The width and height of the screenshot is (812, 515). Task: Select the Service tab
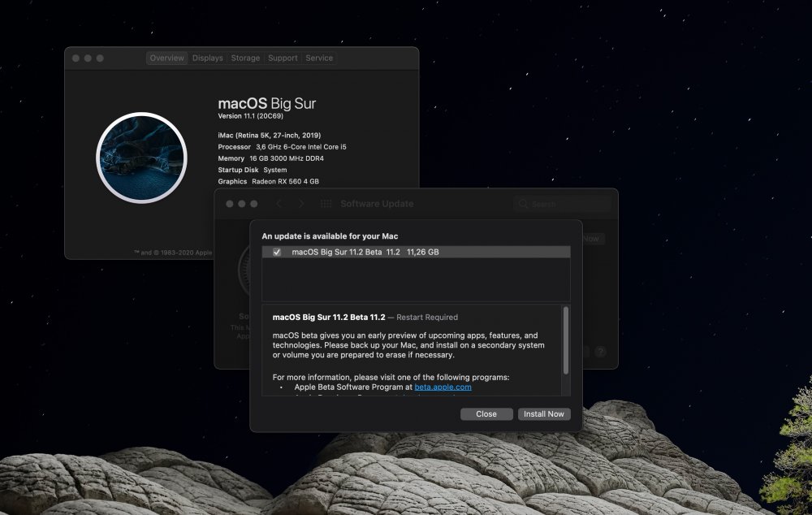point(319,58)
